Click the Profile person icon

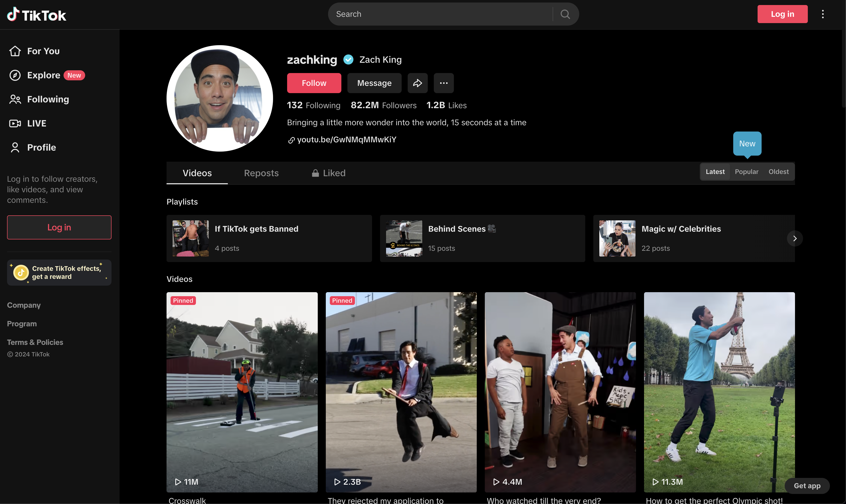15,147
